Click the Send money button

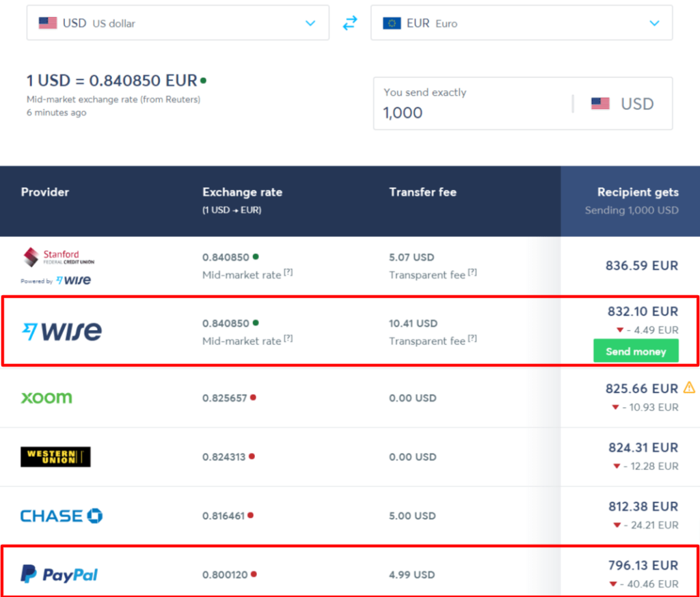coord(636,351)
